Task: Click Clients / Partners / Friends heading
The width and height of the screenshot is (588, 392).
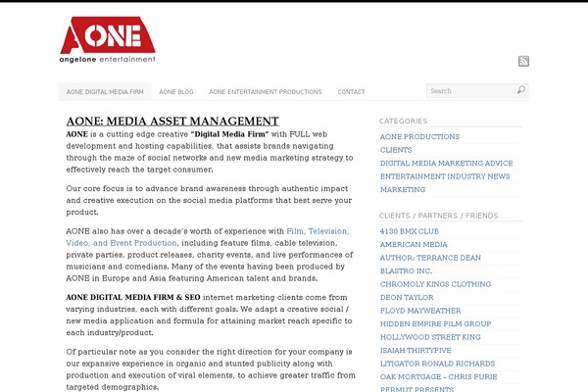Action: (438, 216)
